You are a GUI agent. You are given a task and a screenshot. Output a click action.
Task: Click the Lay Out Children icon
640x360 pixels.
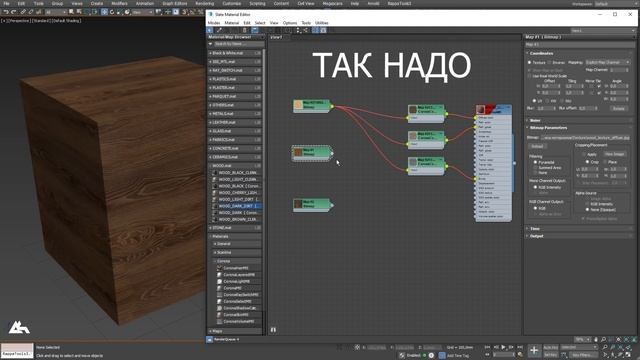(x=306, y=30)
